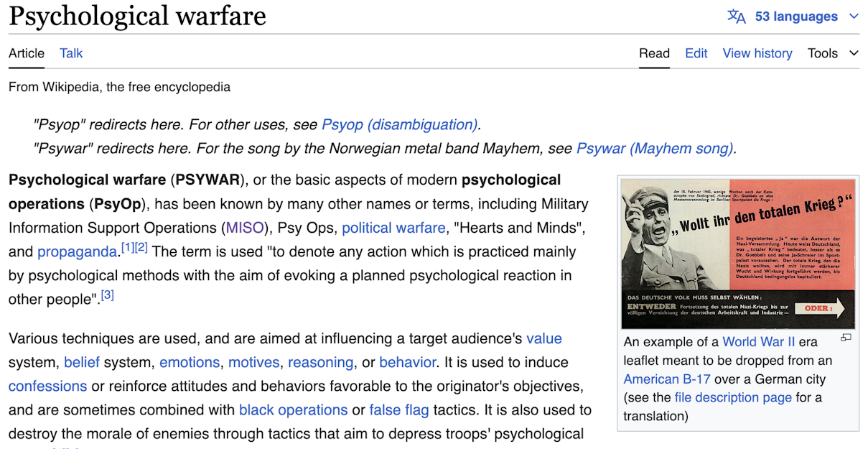Viewport: 868px width, 449px height.
Task: Visit the political warfare link
Action: tap(393, 228)
